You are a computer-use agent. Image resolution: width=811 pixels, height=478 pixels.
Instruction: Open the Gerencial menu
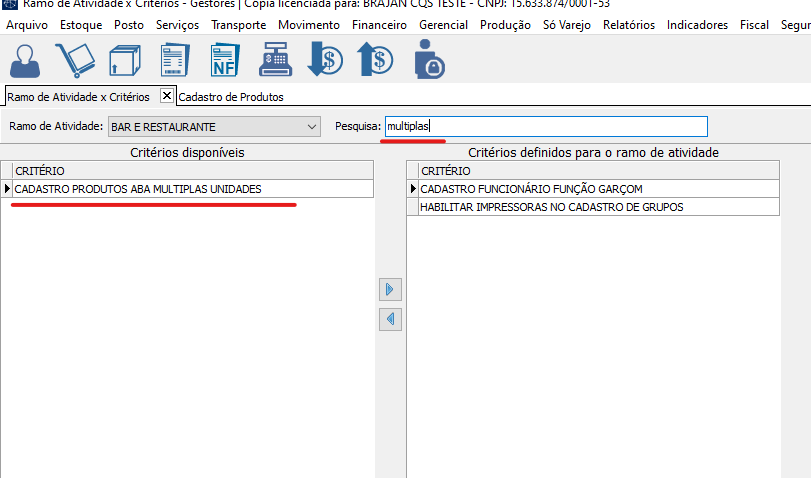coord(443,25)
